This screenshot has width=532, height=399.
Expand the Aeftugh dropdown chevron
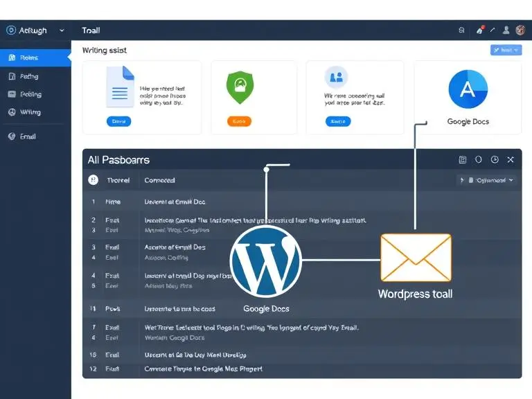(x=62, y=30)
